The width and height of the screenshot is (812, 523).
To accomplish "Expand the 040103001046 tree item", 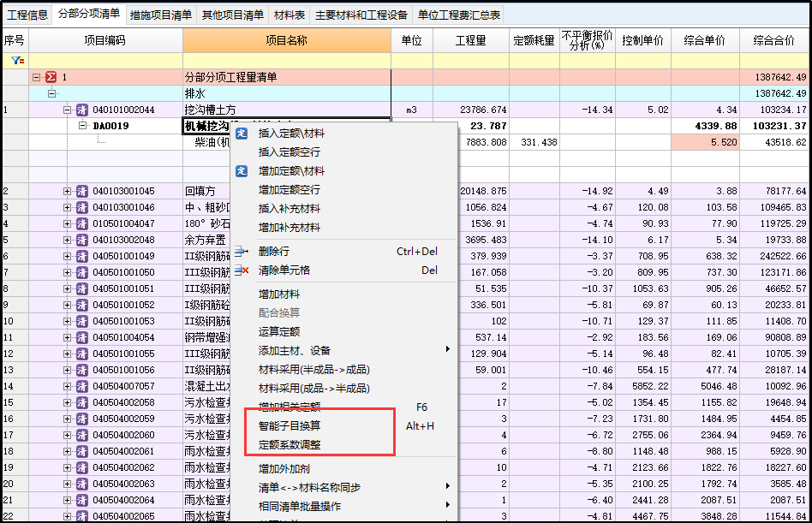I will click(x=68, y=207).
